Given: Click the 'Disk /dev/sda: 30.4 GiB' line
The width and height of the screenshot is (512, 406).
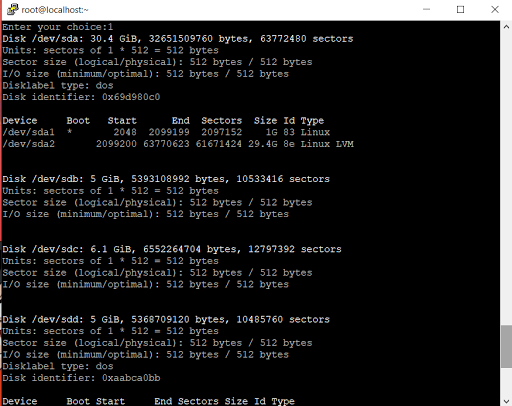Looking at the screenshot, I should click(x=178, y=39).
